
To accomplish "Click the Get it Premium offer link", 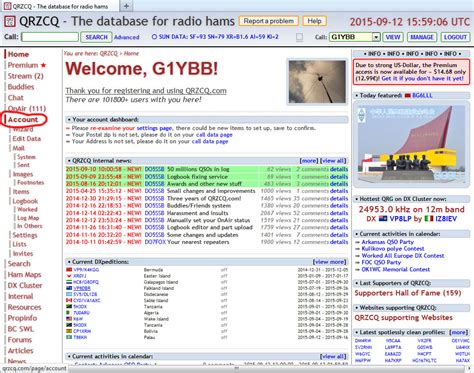I will pos(422,78).
